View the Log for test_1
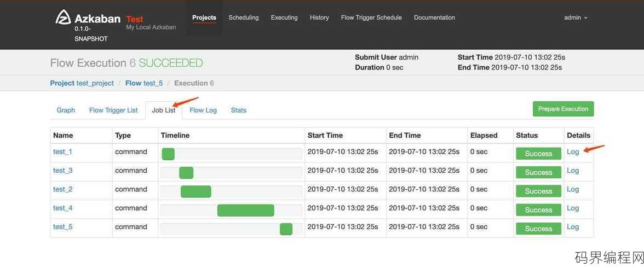Image resolution: width=644 pixels, height=268 pixels. coord(573,152)
